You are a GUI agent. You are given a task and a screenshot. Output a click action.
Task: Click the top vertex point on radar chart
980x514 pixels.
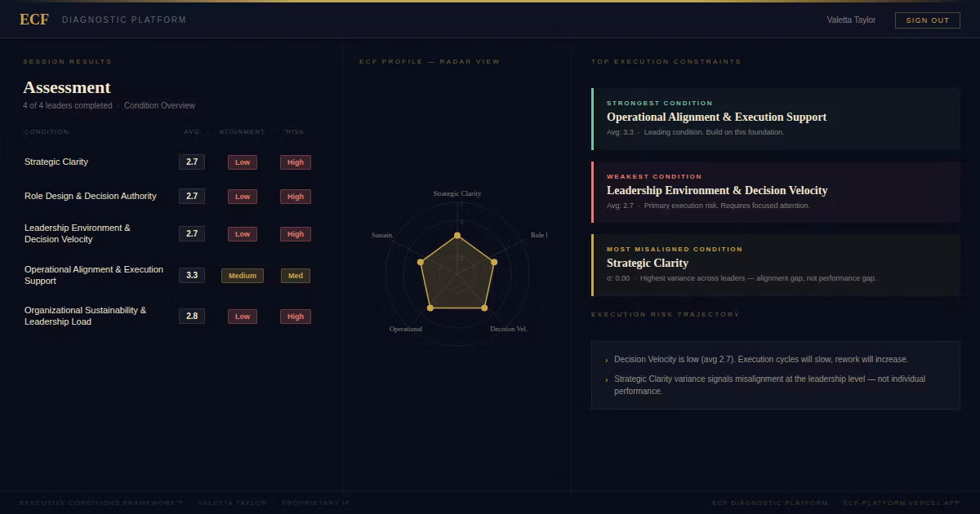pos(457,236)
